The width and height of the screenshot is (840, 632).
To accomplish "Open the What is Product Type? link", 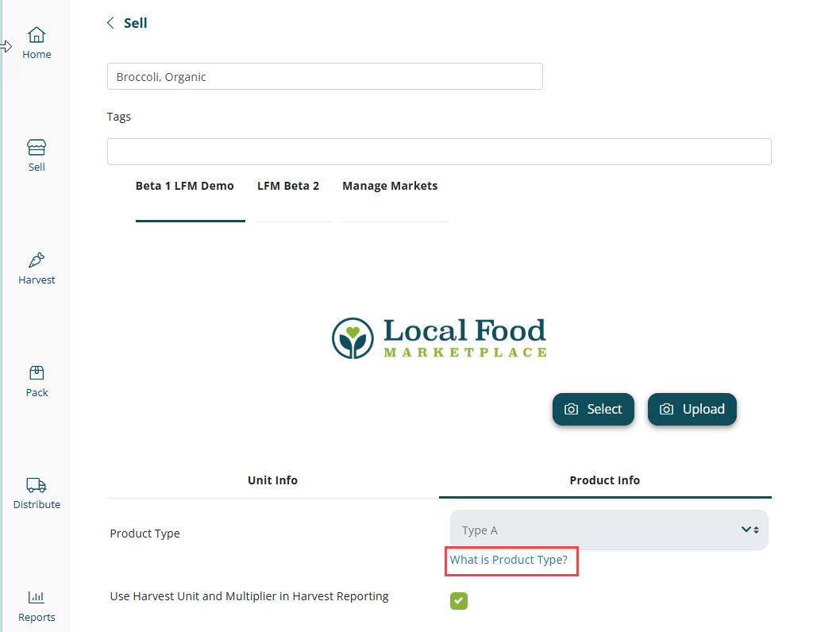I will 508,560.
